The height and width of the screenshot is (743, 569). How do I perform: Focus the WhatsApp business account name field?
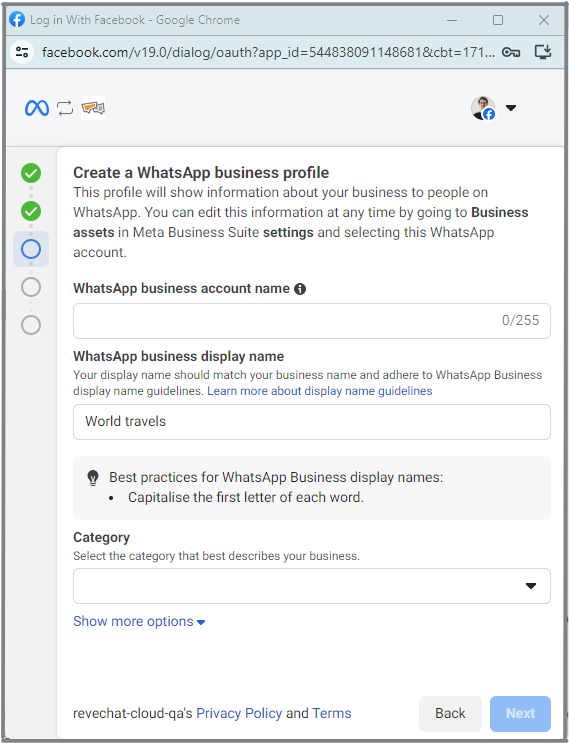(x=312, y=321)
